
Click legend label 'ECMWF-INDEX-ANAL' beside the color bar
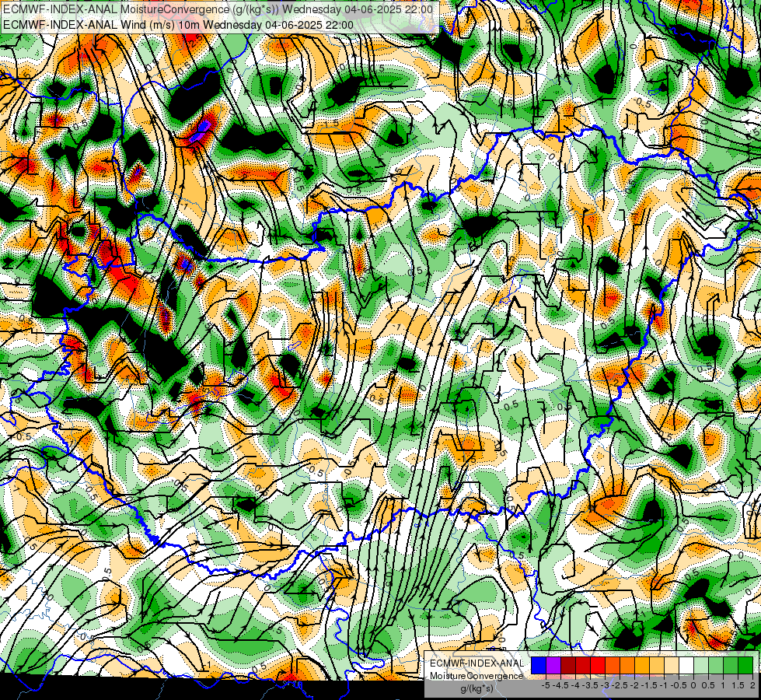[476, 663]
